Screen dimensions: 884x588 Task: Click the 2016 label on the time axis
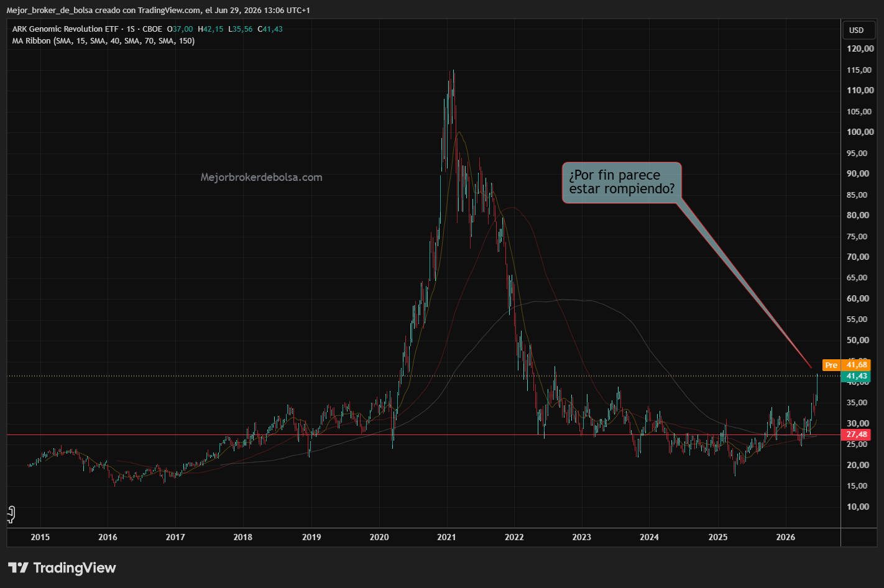(108, 537)
